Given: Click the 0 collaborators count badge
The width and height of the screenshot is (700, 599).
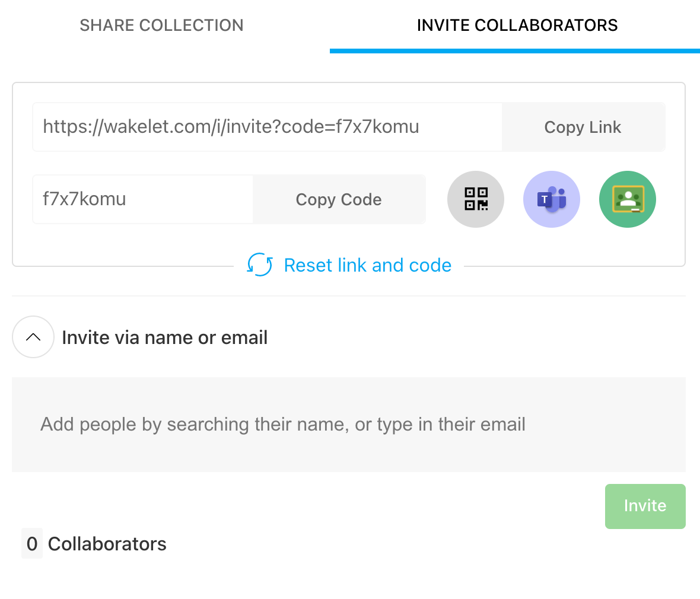Looking at the screenshot, I should (31, 544).
